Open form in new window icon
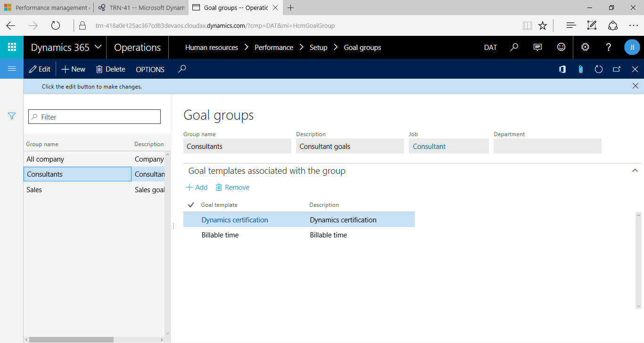 [x=617, y=69]
